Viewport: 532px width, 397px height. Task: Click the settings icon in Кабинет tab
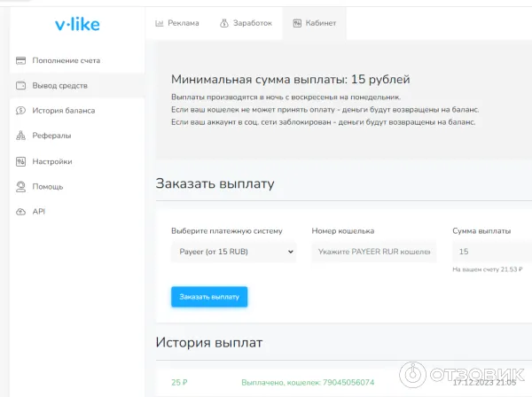(297, 23)
